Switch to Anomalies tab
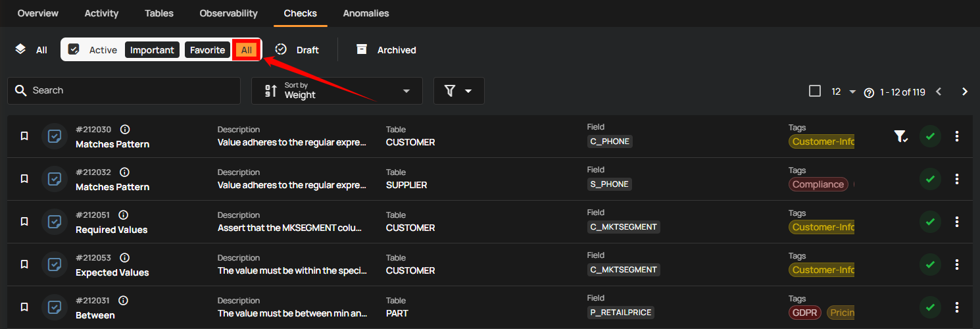 [366, 13]
